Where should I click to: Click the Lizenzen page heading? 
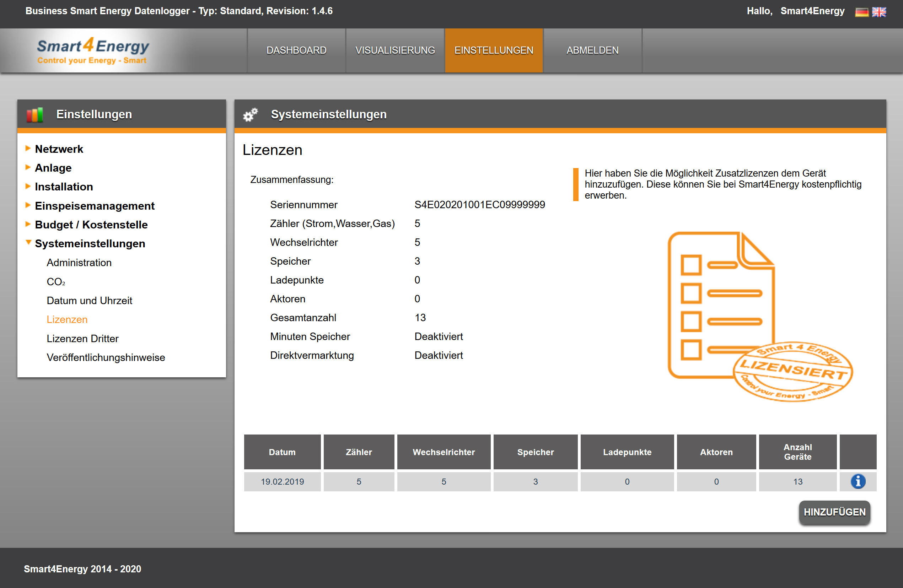(273, 150)
